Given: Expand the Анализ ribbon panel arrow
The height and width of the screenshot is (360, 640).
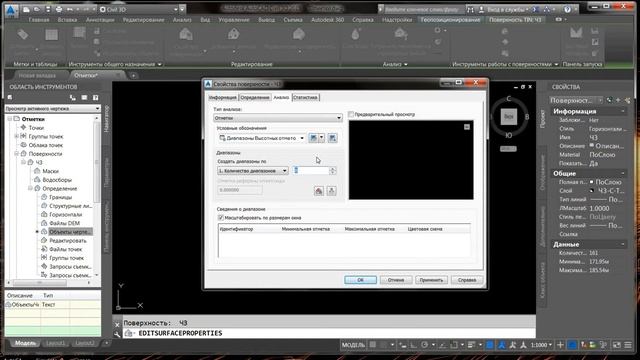Looking at the screenshot, I should [406, 64].
